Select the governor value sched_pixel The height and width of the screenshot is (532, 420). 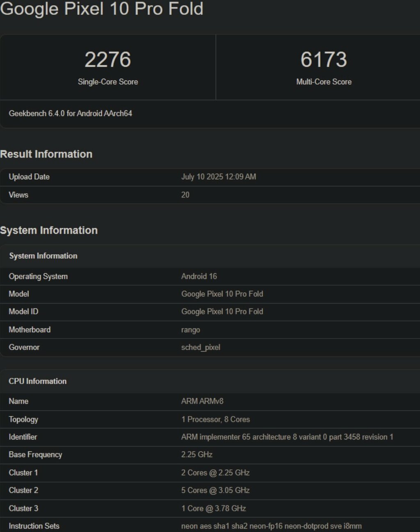[201, 347]
